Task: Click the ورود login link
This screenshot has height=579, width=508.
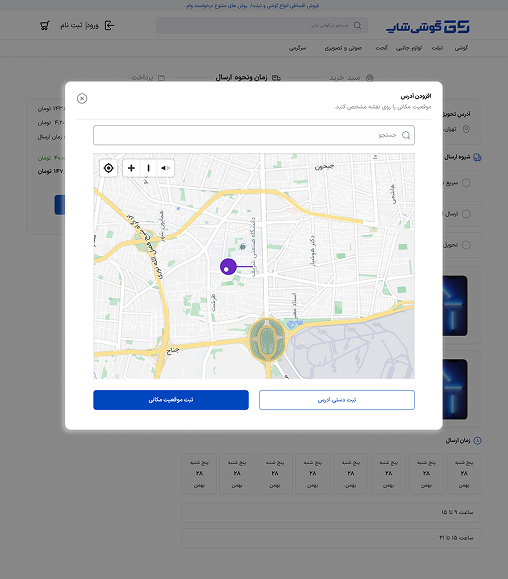Action: point(92,25)
